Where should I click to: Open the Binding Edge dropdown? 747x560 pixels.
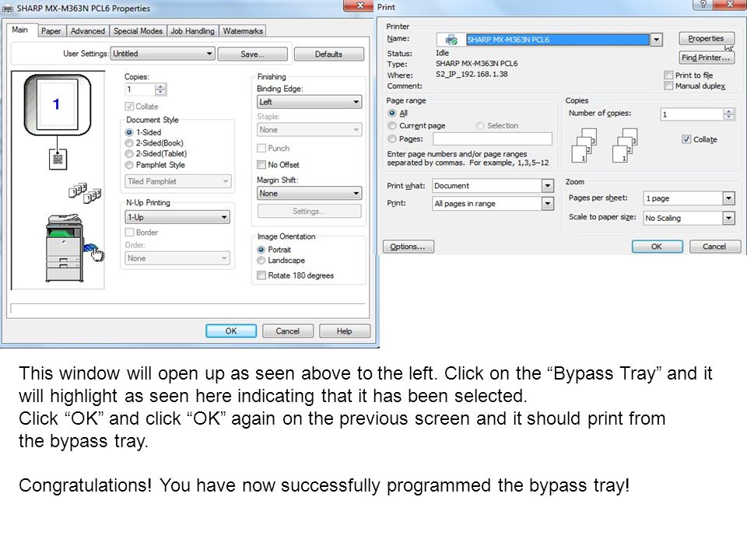309,102
